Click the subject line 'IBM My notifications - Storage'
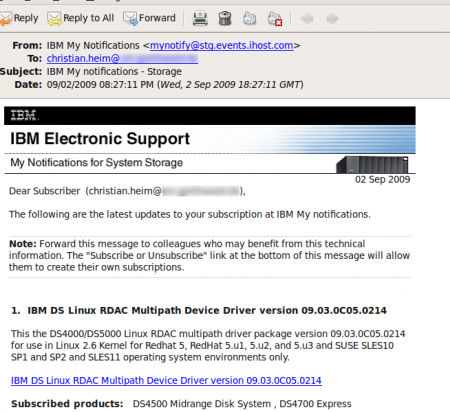Screen dimensions: 450x412 [114, 72]
